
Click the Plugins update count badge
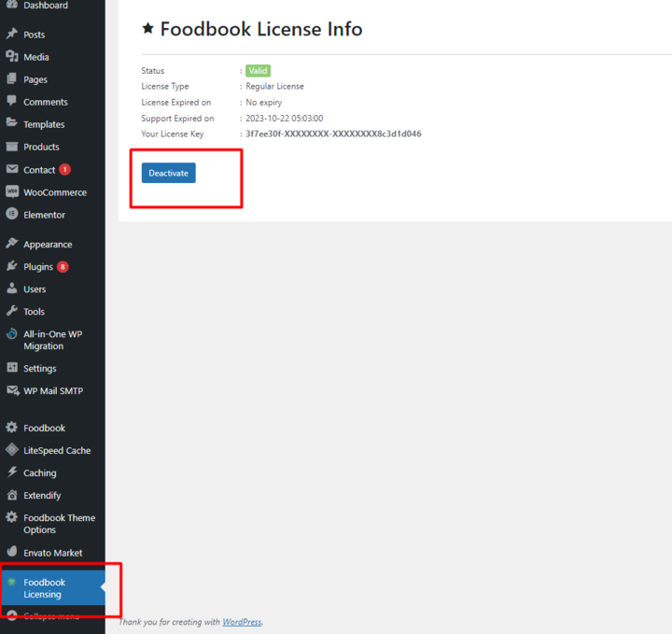click(63, 267)
